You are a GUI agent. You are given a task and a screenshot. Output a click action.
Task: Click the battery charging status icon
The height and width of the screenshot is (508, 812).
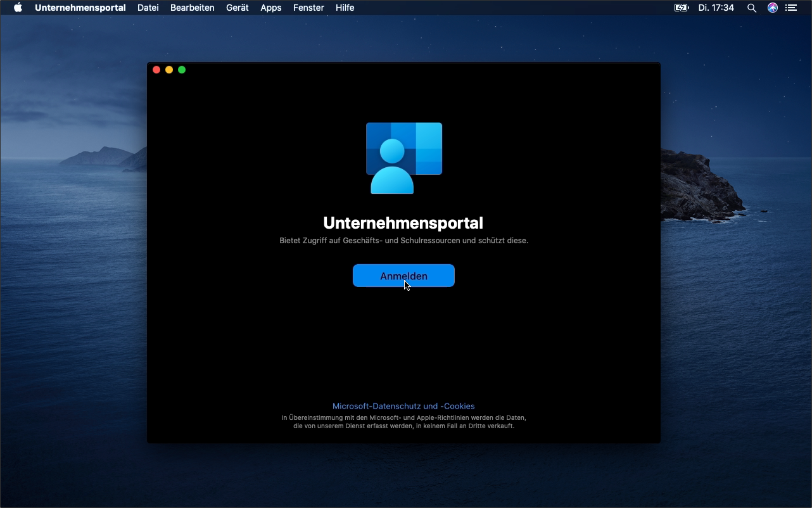(681, 8)
